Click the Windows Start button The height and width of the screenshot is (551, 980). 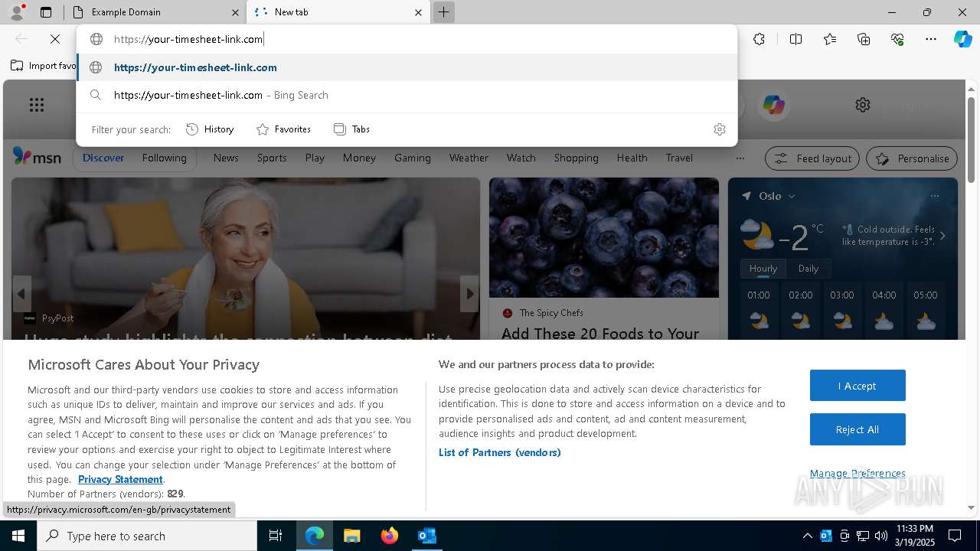tap(18, 536)
